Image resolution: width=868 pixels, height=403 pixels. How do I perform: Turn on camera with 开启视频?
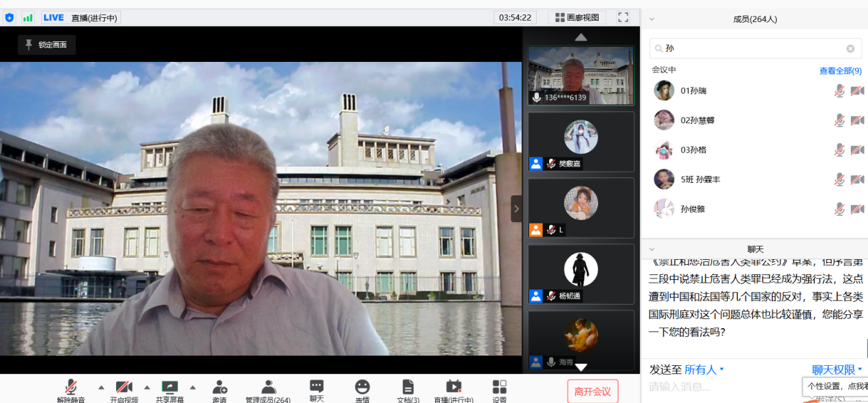click(124, 387)
